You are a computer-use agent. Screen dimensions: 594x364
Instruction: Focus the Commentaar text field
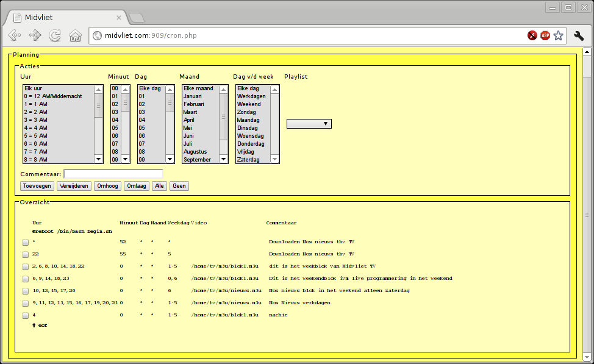(x=113, y=174)
